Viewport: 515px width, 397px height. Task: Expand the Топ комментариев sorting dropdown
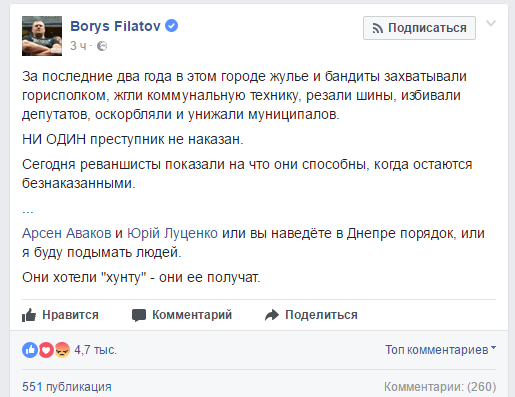tap(441, 350)
